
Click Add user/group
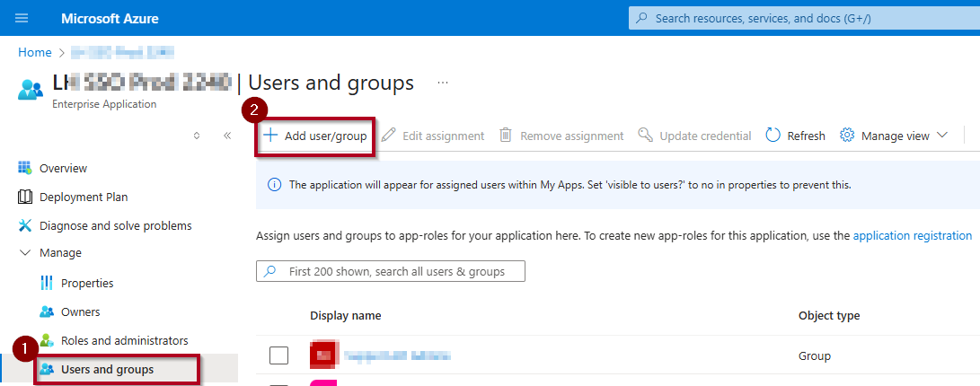(x=315, y=136)
